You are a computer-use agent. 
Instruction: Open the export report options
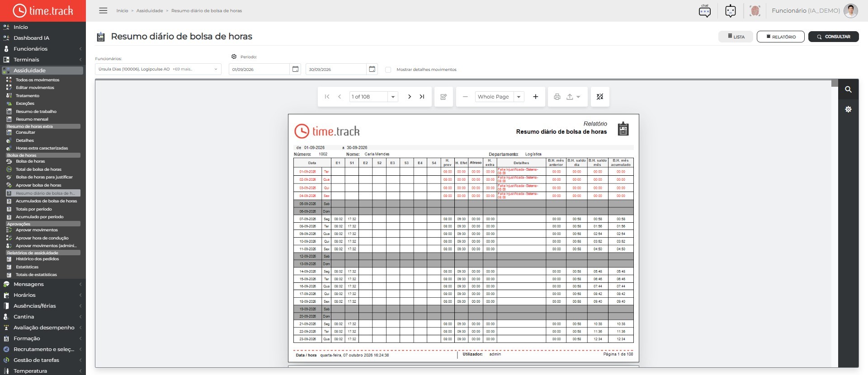573,97
